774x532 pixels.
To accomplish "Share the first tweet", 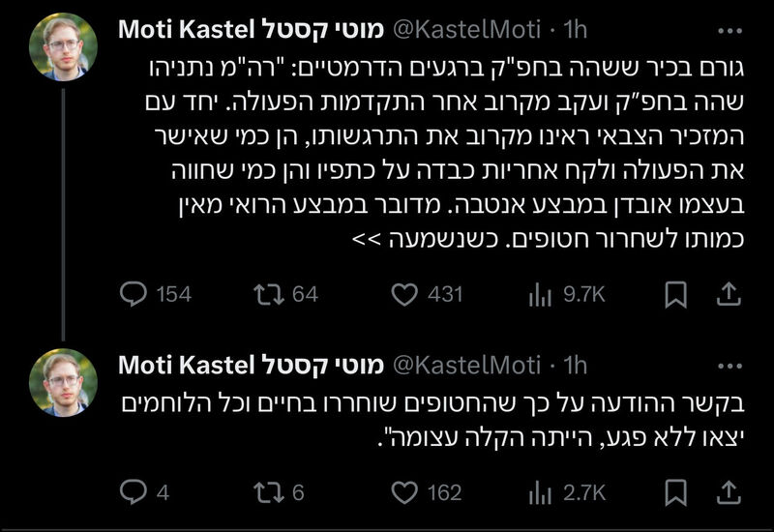I will click(729, 294).
